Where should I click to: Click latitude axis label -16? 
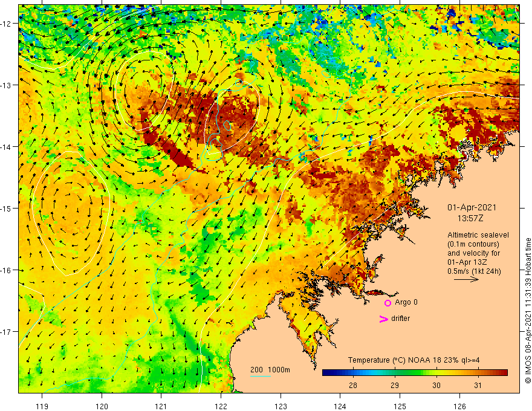[6, 270]
